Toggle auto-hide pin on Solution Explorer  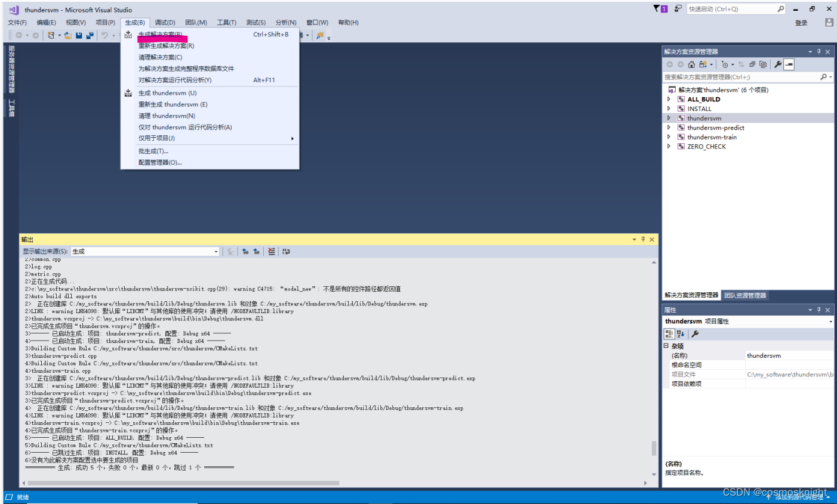(818, 51)
